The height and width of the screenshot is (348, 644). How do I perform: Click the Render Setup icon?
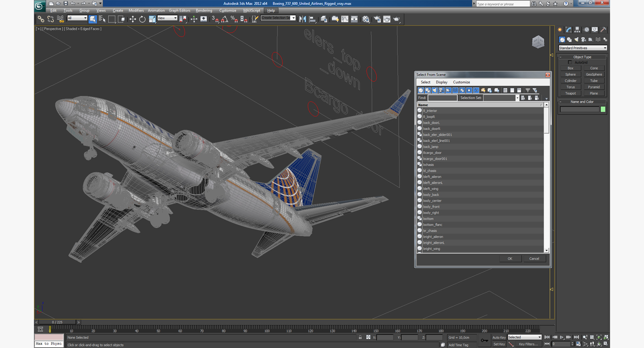(x=377, y=19)
